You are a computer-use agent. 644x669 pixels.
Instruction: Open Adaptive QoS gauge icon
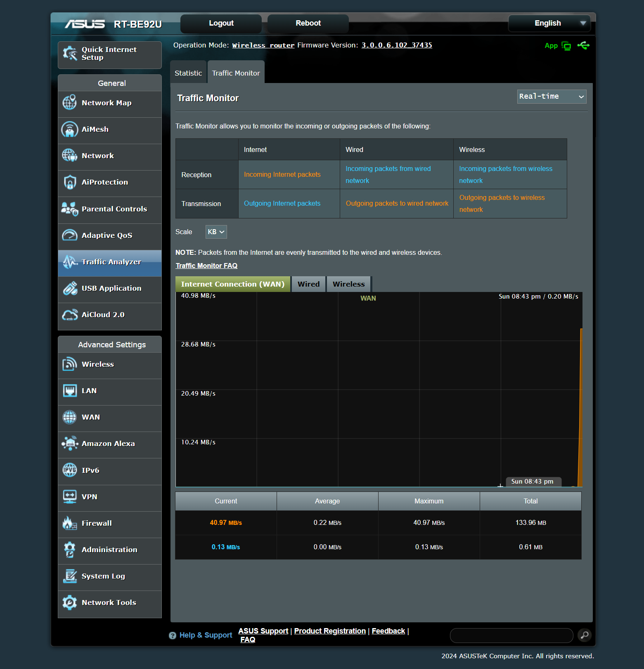69,235
